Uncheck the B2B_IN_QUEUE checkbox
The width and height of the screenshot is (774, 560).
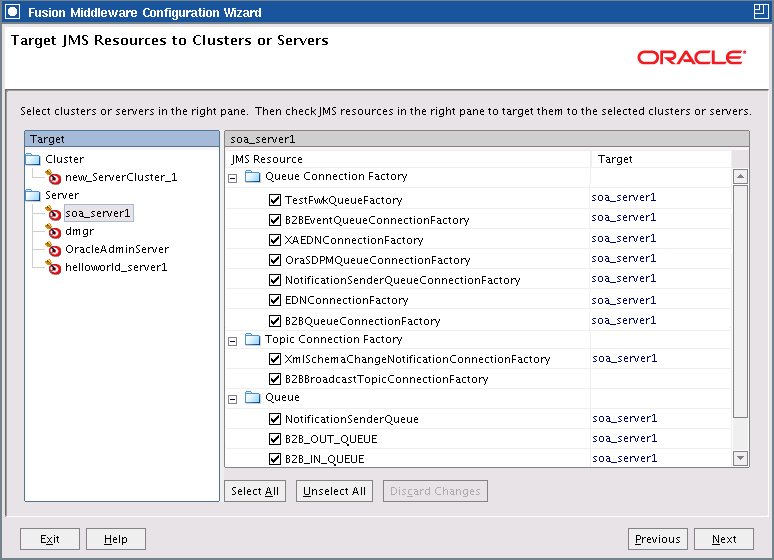(x=275, y=459)
